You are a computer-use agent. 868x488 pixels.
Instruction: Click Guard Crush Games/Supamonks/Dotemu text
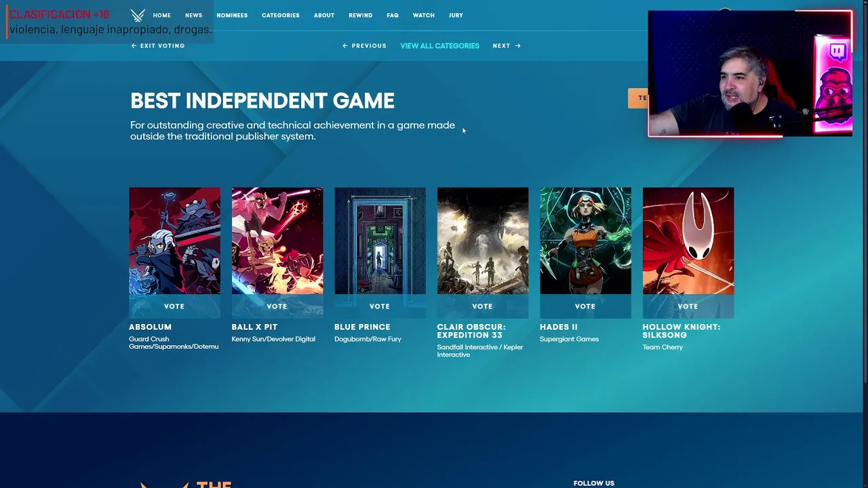174,343
